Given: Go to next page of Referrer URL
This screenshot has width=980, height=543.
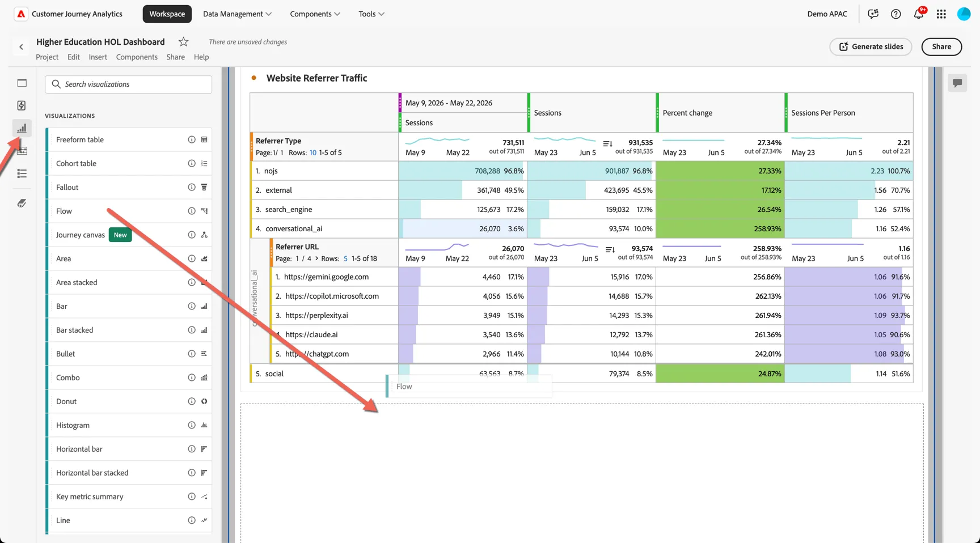Looking at the screenshot, I should 316,258.
